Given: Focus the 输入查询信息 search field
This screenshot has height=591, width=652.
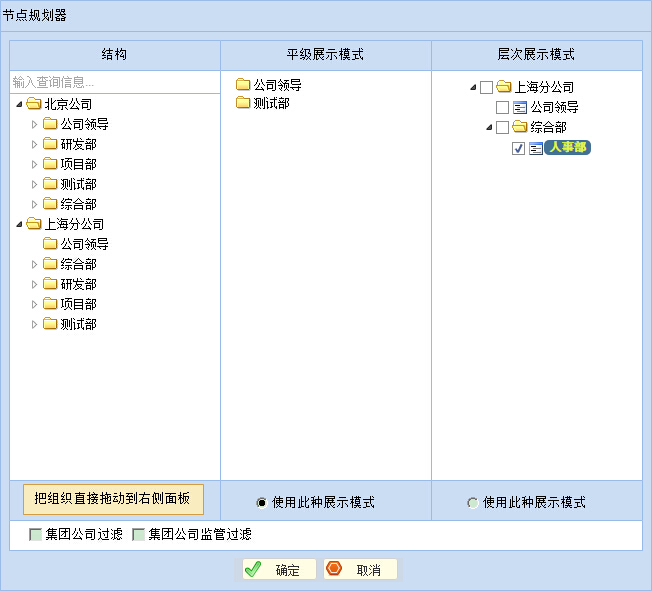Looking at the screenshot, I should [114, 82].
